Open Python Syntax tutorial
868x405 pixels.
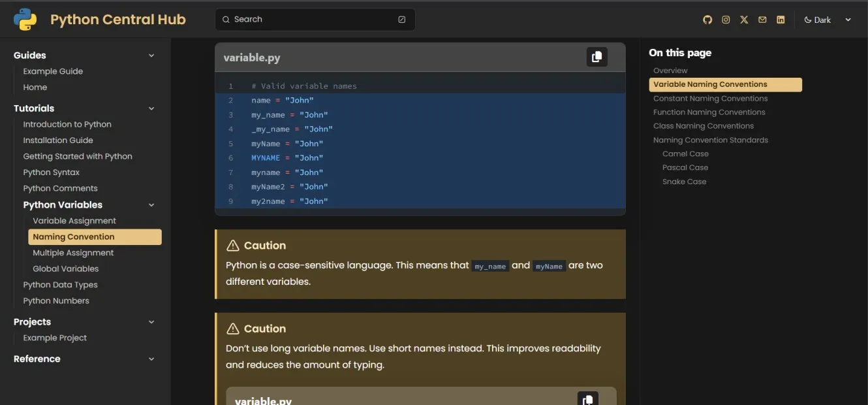click(52, 172)
